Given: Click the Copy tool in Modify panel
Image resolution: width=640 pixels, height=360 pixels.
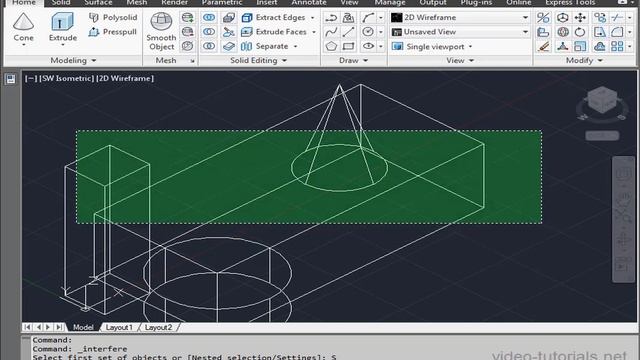Looking at the screenshot, I should pyautogui.click(x=600, y=18).
